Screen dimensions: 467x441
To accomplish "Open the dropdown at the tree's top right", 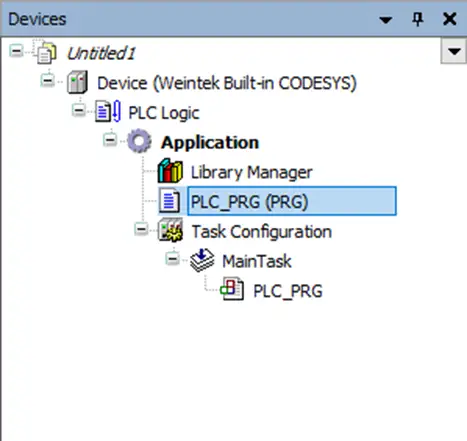I will click(x=454, y=51).
